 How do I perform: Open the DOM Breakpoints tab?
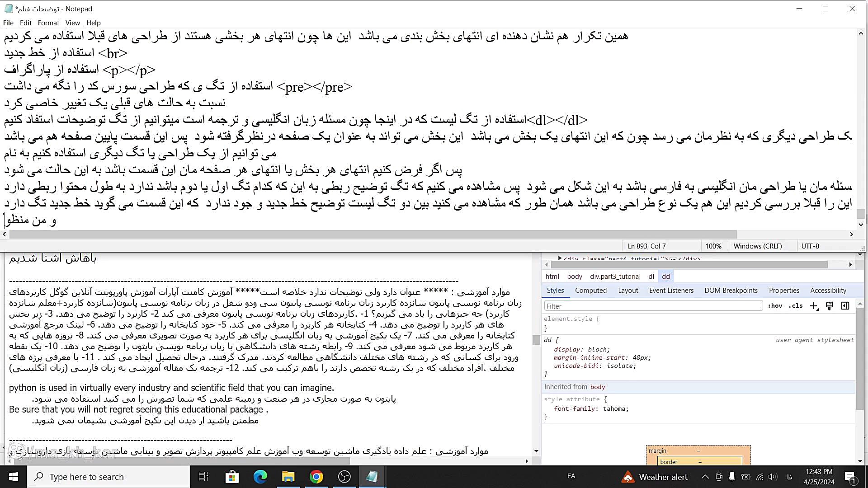coord(731,291)
